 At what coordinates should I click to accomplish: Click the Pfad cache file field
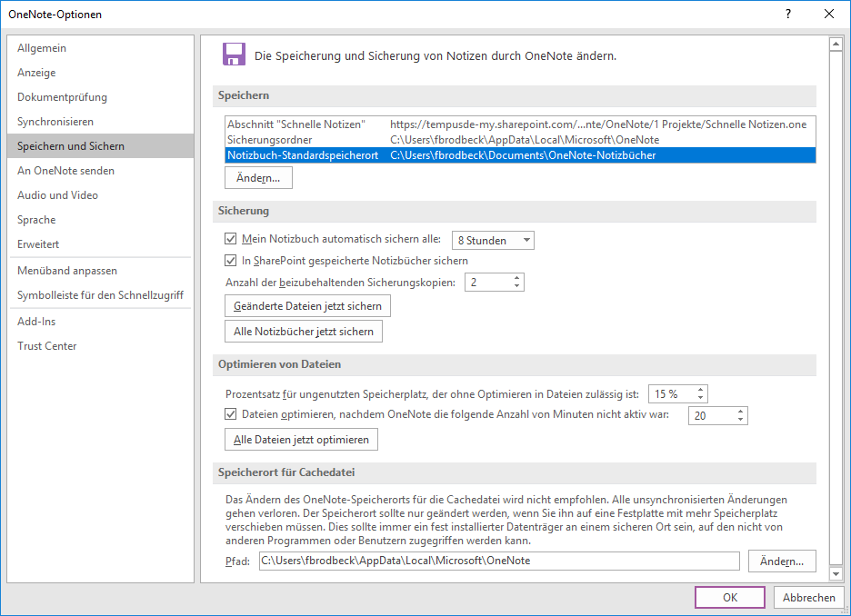pos(499,561)
